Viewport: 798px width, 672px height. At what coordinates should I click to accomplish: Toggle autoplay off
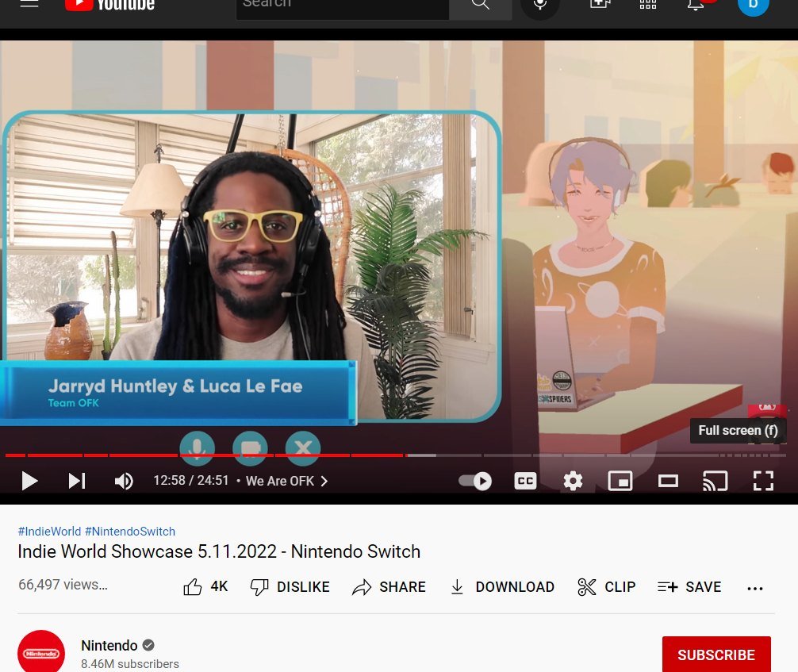pyautogui.click(x=474, y=481)
